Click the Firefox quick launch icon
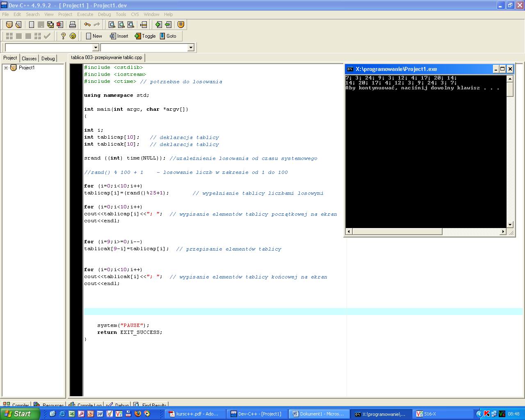Screen dimensions: 525x420 138,414
